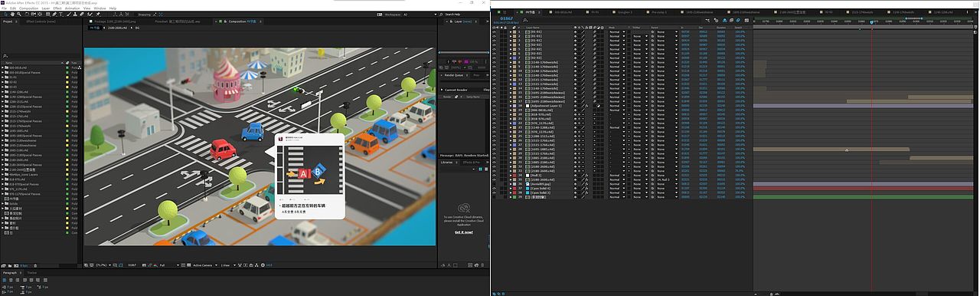980x296 pixels.
Task: Click the 8 bpc color depth button
Action: pyautogui.click(x=24, y=266)
